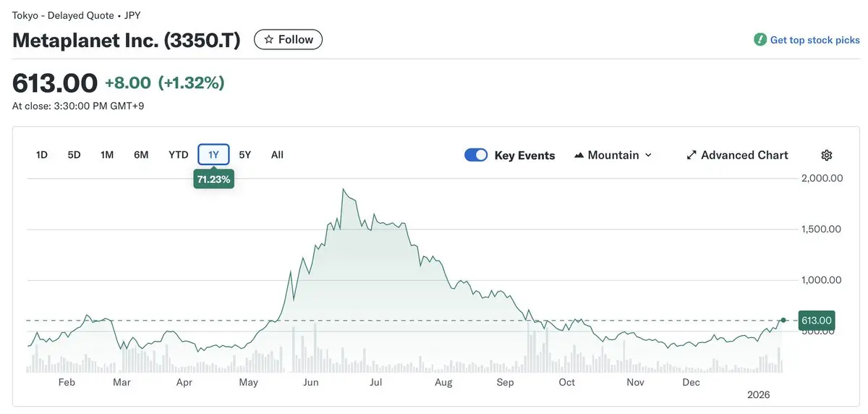
Task: Follow Metaplanet Inc. stock
Action: click(288, 40)
